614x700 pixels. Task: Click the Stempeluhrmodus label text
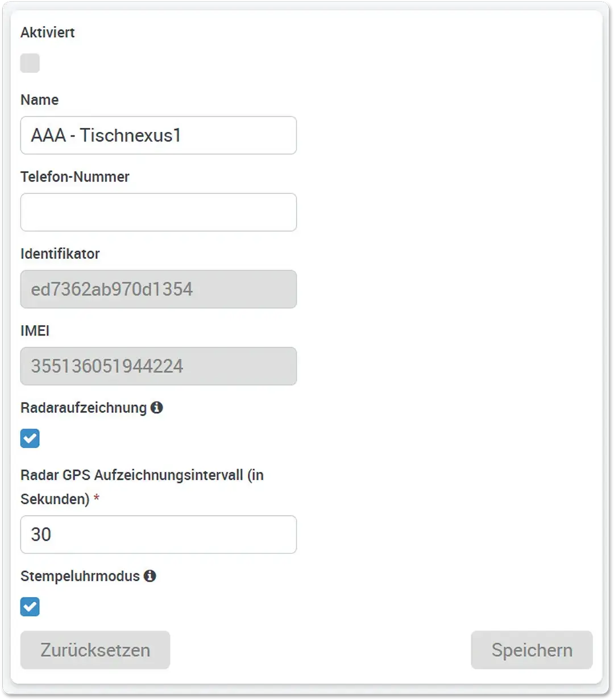point(80,576)
